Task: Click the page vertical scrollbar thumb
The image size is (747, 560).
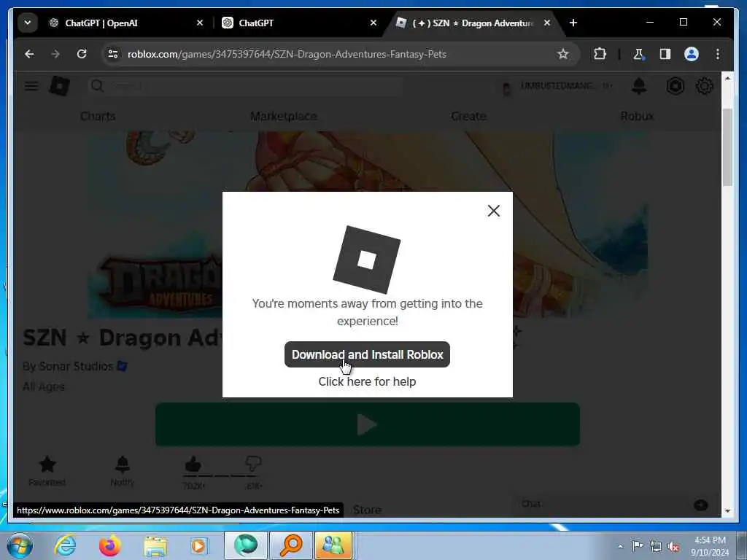Action: [x=727, y=147]
